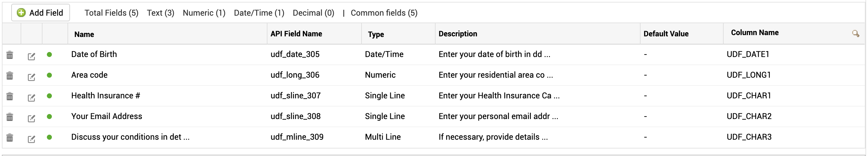Open edit for Health Insurance # field

(x=31, y=98)
